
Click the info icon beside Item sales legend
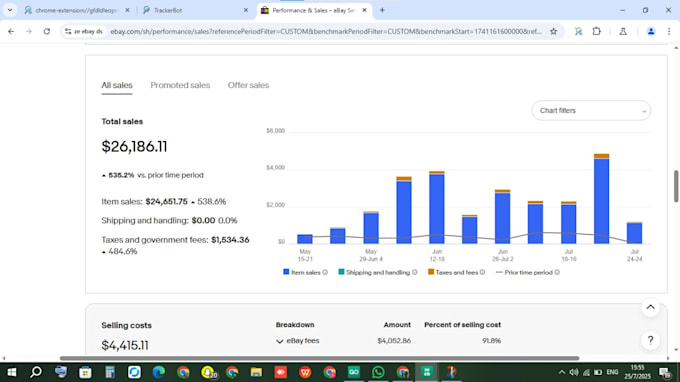[325, 272]
